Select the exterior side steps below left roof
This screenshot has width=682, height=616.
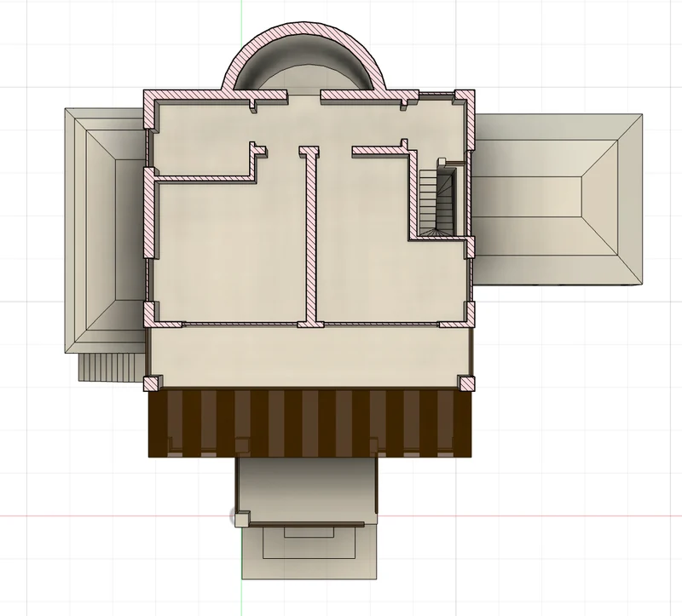(x=112, y=367)
